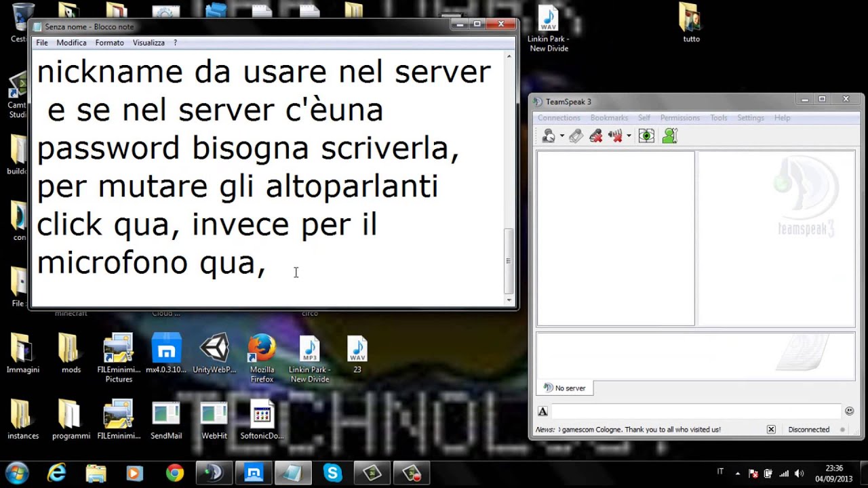This screenshot has height=488, width=868.
Task: Open the Set Away status tool in TeamSpeak
Action: click(x=549, y=136)
